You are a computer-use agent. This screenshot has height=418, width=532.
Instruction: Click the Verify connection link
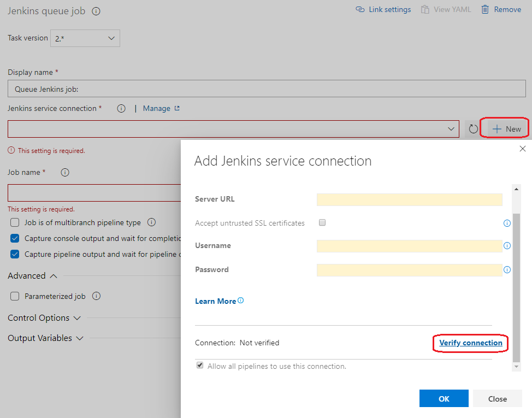[471, 343]
